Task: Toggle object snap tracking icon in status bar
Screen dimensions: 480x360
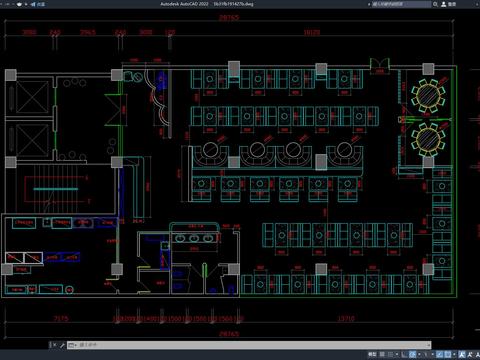Action: tap(440, 354)
